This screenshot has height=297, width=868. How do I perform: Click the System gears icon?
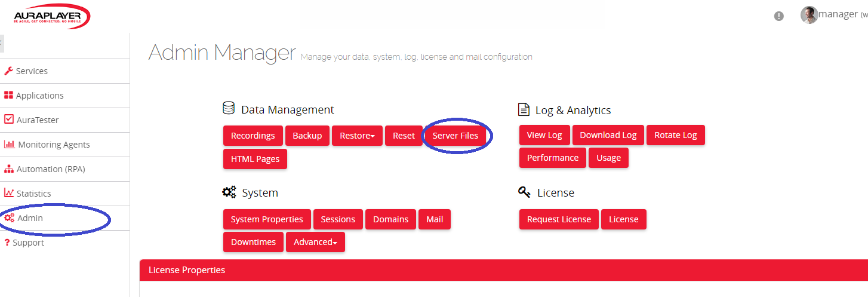click(x=229, y=192)
